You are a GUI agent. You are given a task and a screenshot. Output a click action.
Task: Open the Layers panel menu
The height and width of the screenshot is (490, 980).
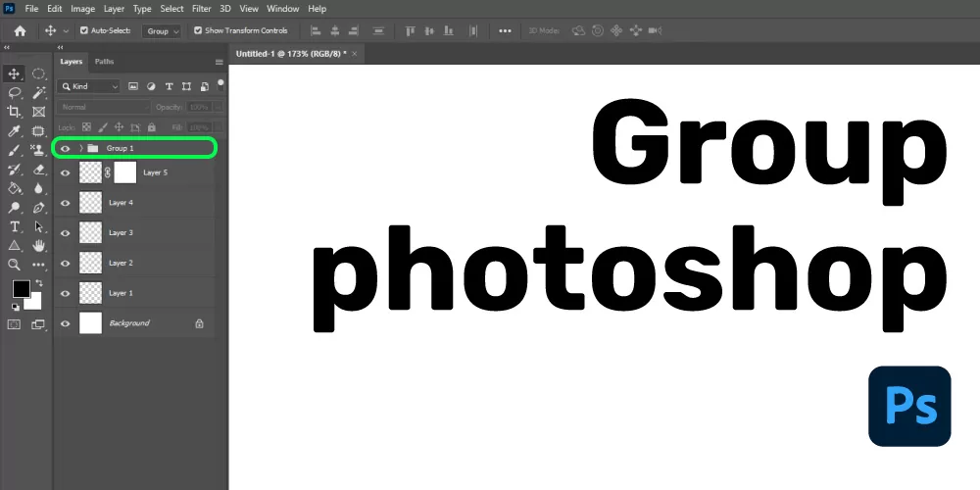click(x=219, y=62)
